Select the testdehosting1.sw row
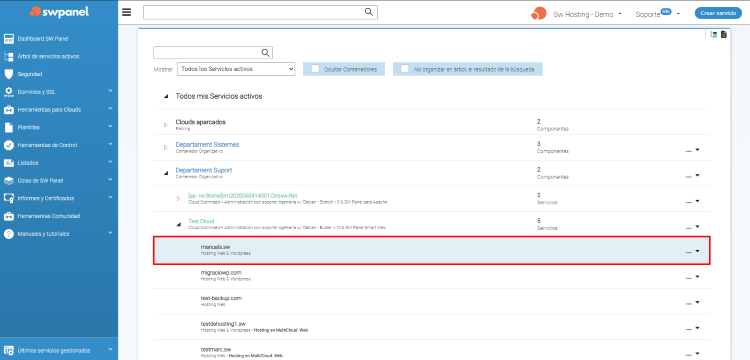 (x=431, y=327)
